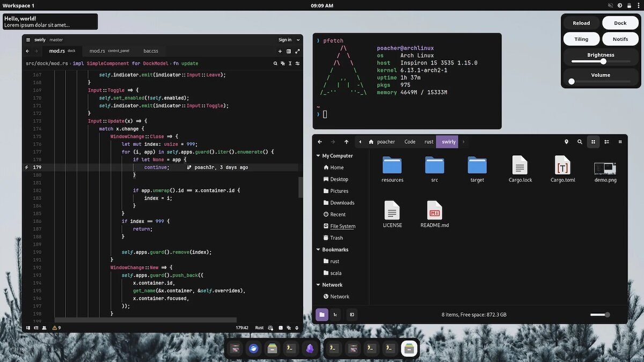Toggle the Dock button in control panel
The height and width of the screenshot is (362, 644).
pos(620,23)
